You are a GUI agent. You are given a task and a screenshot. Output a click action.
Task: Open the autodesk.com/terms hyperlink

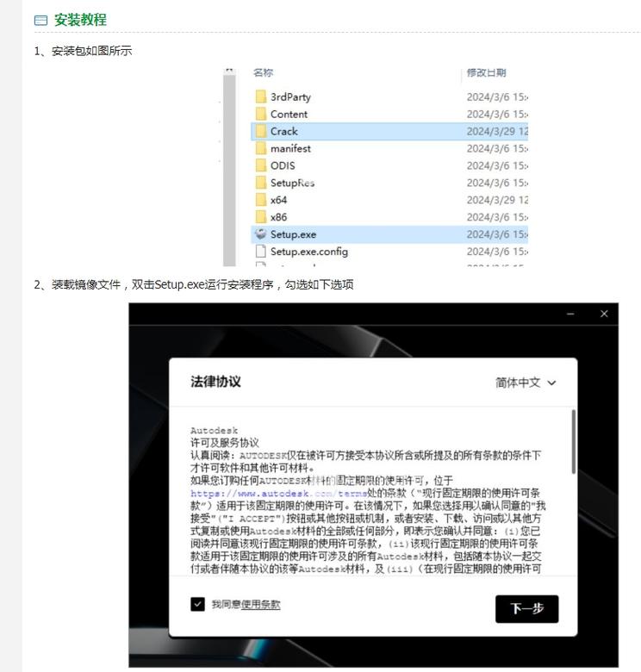(x=278, y=494)
